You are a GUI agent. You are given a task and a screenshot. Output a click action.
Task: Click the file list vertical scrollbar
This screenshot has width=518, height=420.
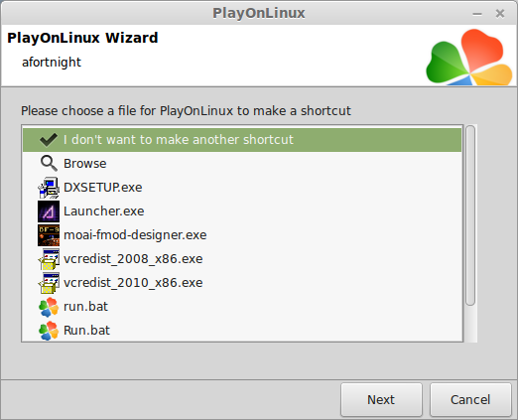click(470, 215)
